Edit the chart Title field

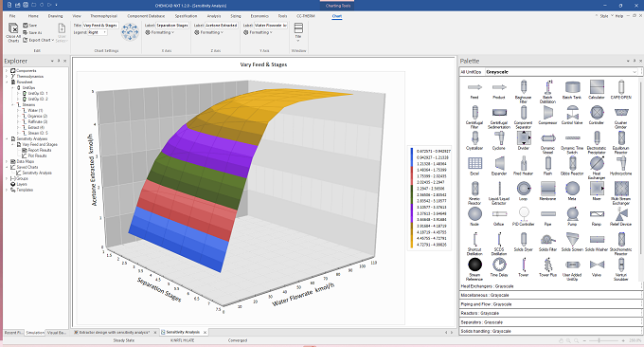[100, 25]
